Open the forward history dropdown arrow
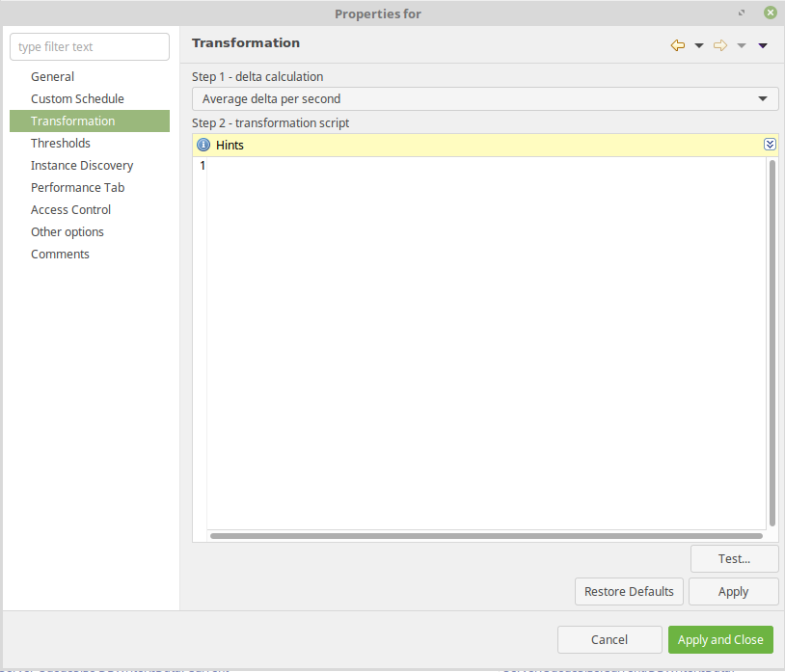The image size is (785, 672). [x=742, y=45]
